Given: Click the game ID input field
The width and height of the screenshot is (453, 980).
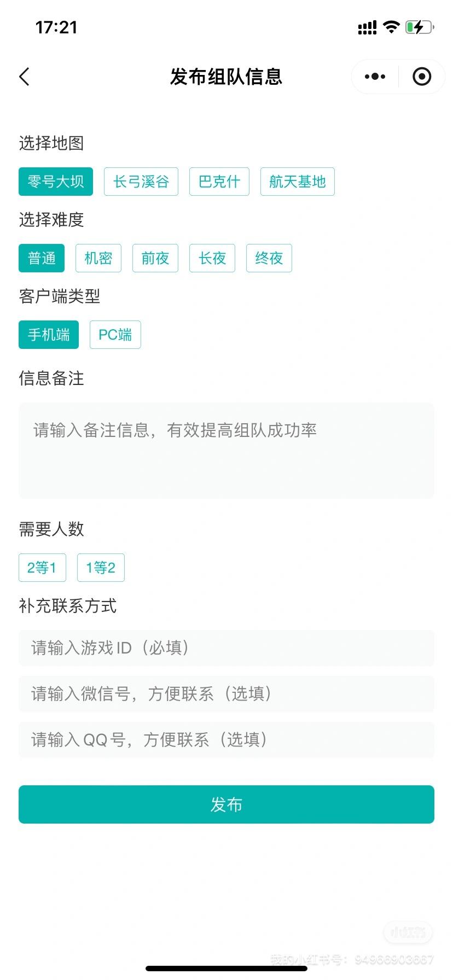Looking at the screenshot, I should pyautogui.click(x=226, y=648).
